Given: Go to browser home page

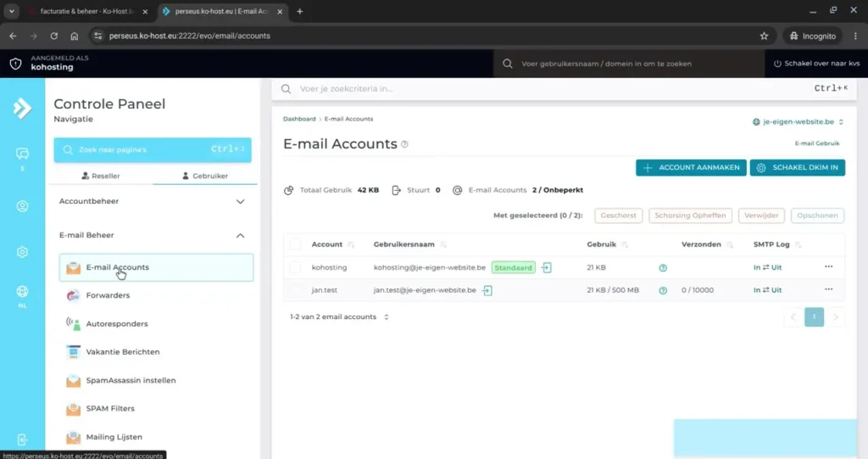Looking at the screenshot, I should pyautogui.click(x=75, y=36).
